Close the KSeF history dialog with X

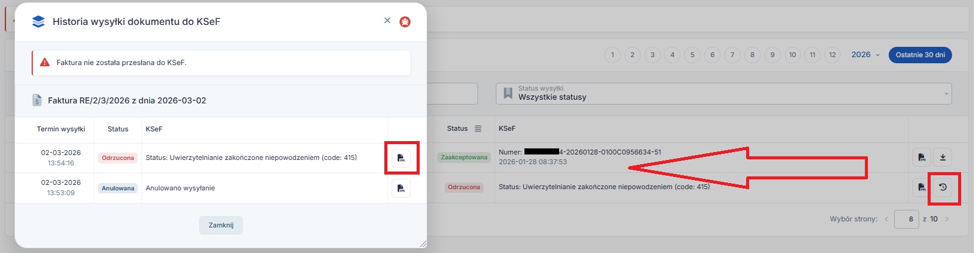(387, 21)
